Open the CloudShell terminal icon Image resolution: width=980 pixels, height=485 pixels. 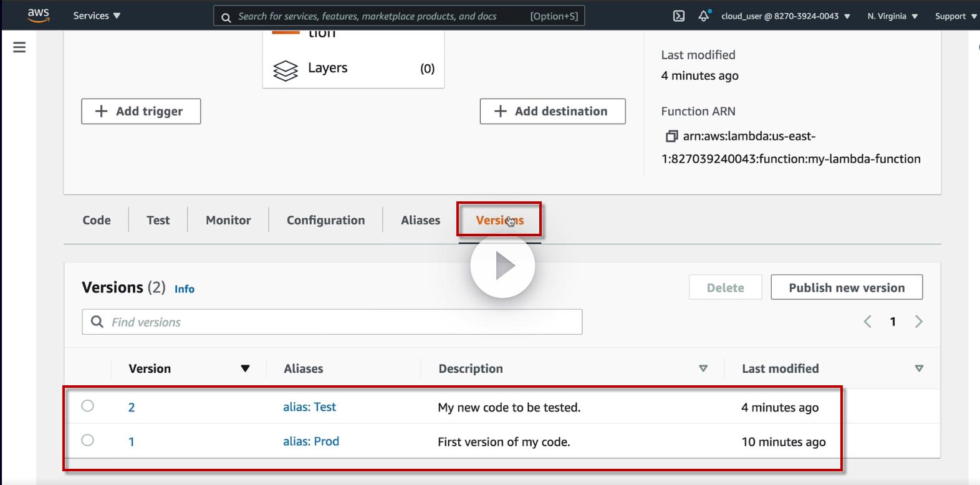tap(679, 16)
